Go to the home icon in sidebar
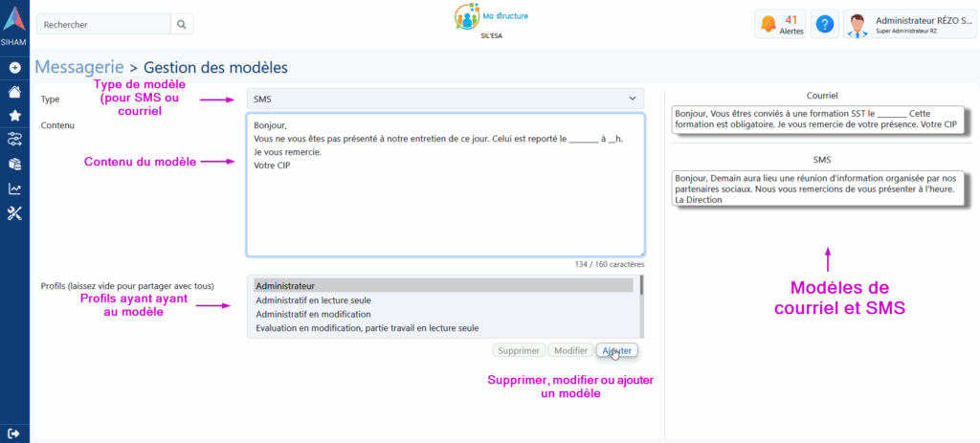 [14, 92]
